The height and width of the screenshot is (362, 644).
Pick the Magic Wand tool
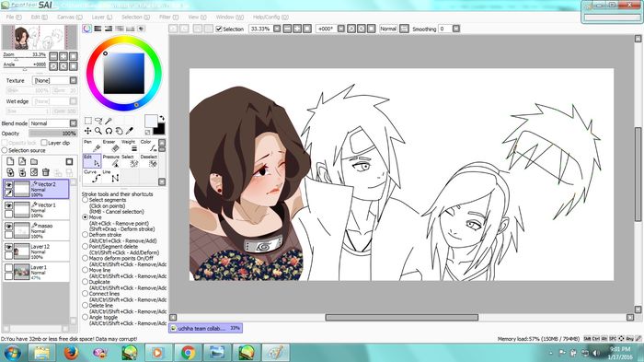109,121
